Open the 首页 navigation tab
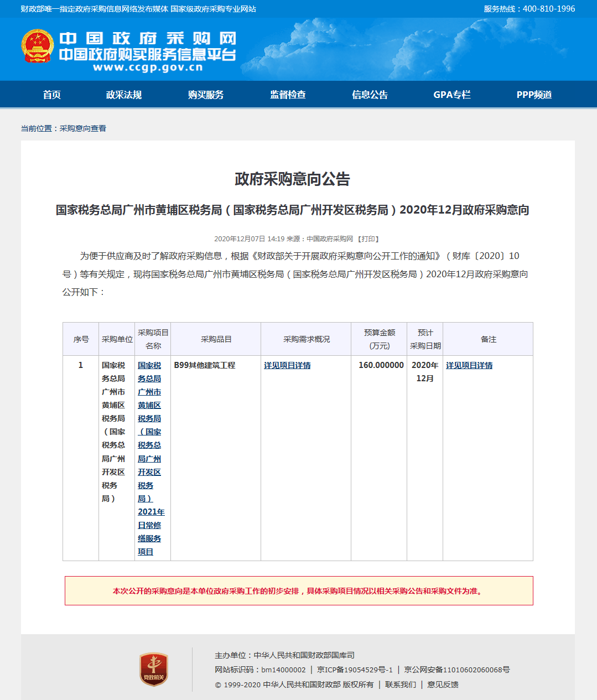This screenshot has height=700, width=597. (x=52, y=95)
